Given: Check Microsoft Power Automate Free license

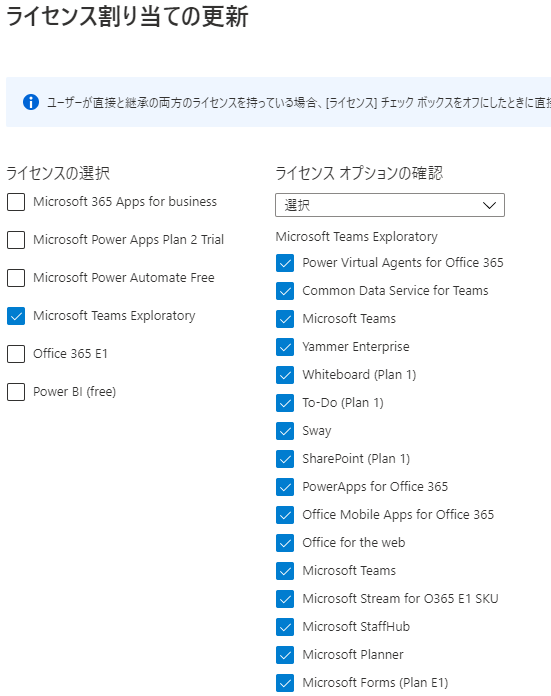Looking at the screenshot, I should 16,278.
